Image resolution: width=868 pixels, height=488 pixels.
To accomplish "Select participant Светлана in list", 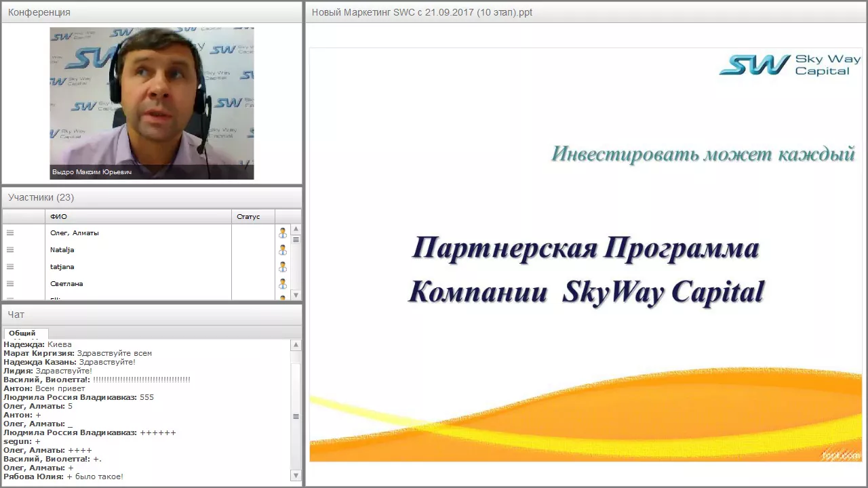I will (138, 284).
